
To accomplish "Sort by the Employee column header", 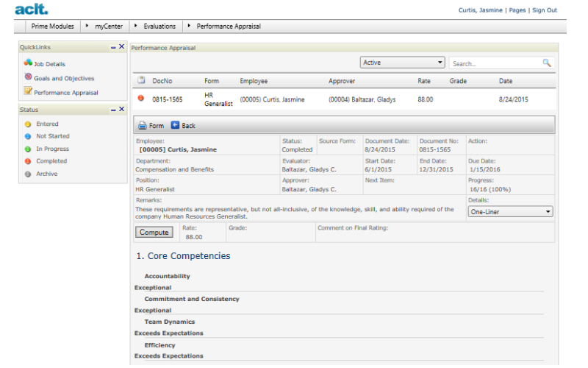I will coord(254,81).
